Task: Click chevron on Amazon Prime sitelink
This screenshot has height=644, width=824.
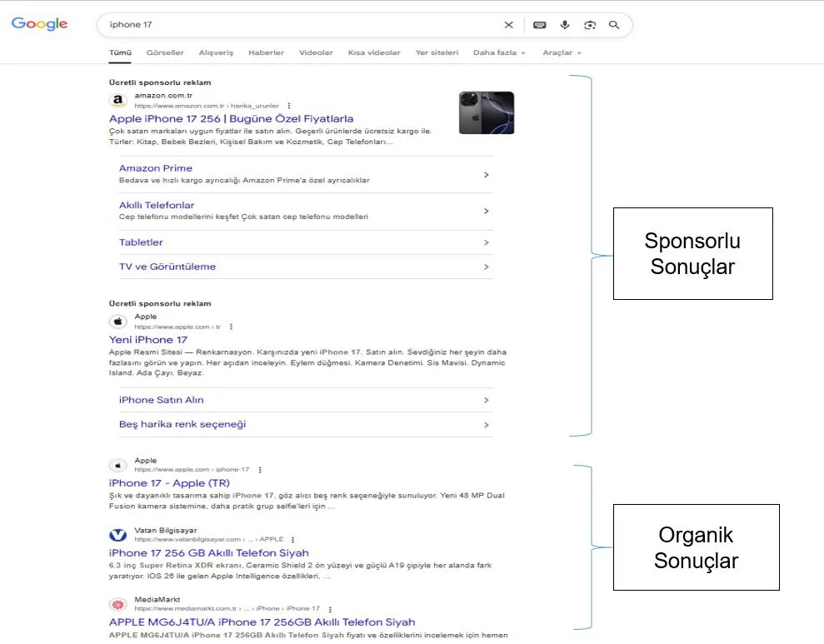Action: tap(486, 174)
